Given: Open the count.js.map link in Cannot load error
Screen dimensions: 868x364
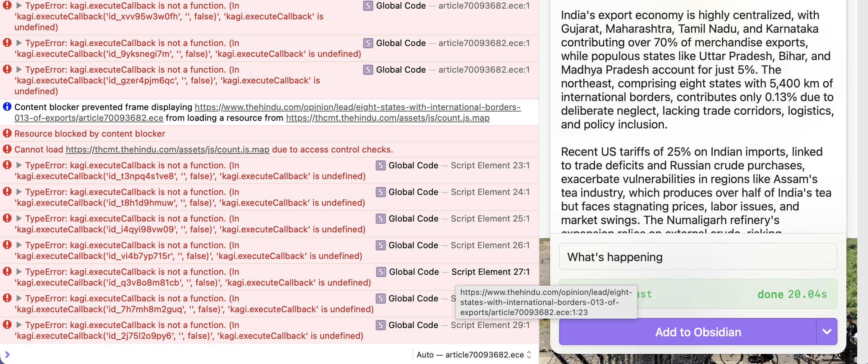Looking at the screenshot, I should [x=168, y=150].
